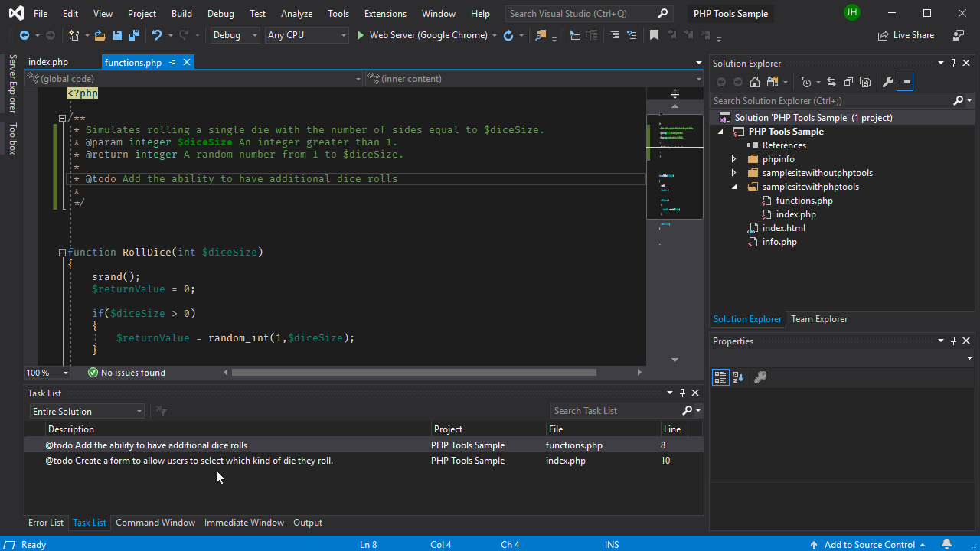Open the Debug configuration dropdown
This screenshot has width=980, height=551.
click(x=235, y=35)
